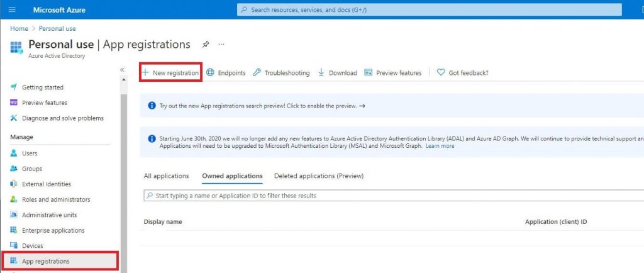Click the Azure Active Directory grid icon in header
The image size is (644, 273).
click(x=16, y=47)
